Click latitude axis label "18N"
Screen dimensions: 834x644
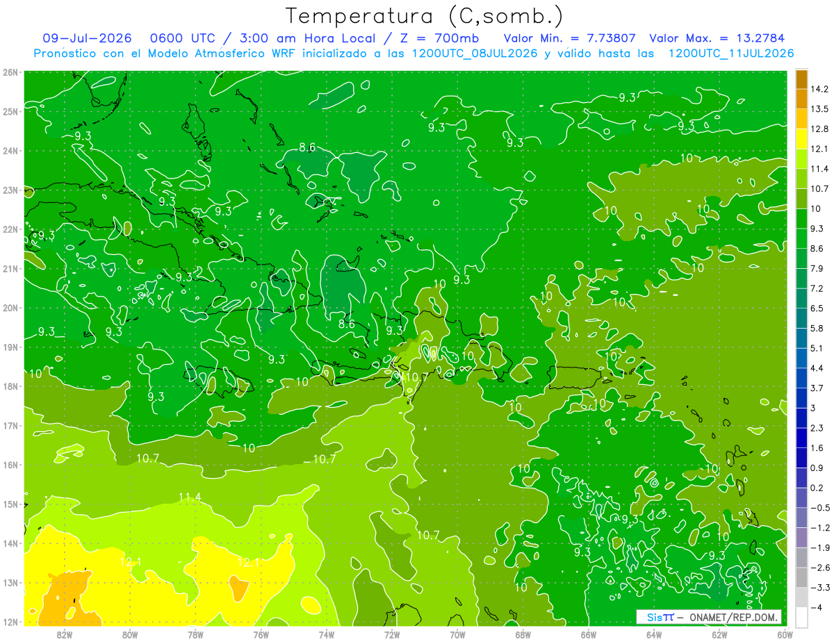10,386
